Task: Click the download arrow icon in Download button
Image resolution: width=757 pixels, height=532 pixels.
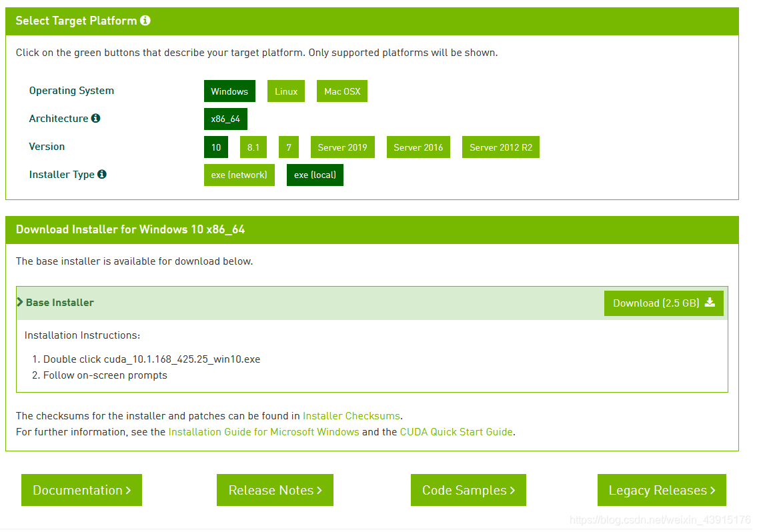Action: coord(710,302)
